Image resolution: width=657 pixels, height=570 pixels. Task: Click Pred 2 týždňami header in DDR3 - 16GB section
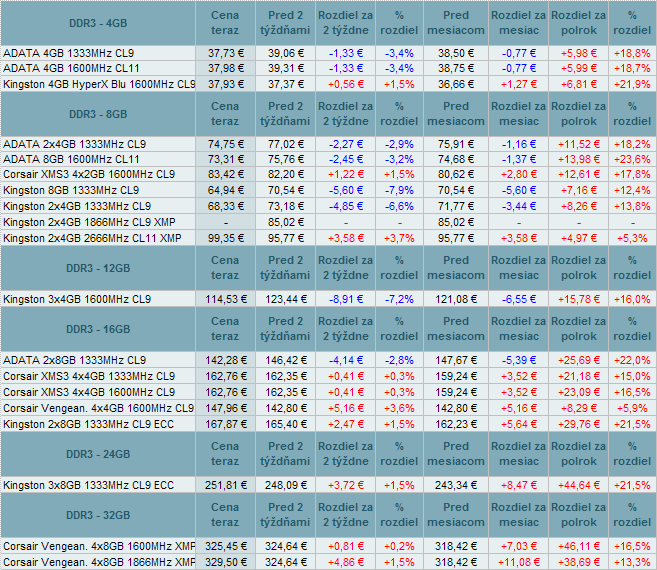click(285, 329)
